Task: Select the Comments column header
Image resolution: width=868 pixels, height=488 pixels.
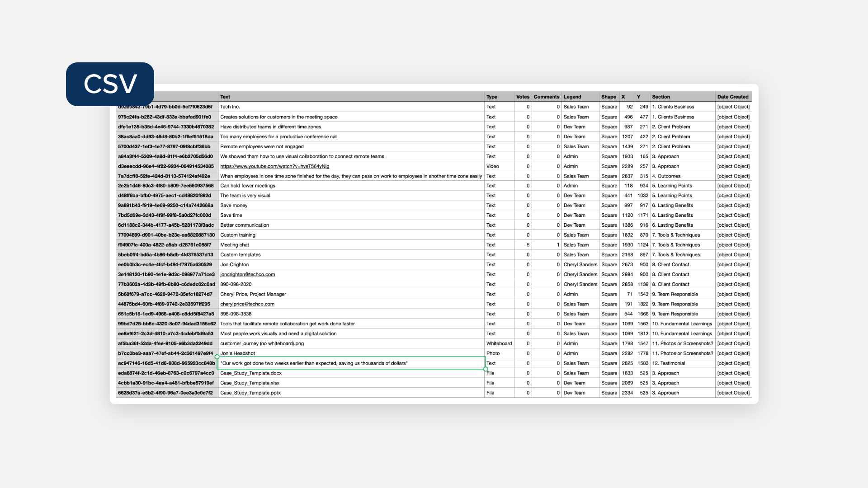Action: [x=547, y=97]
